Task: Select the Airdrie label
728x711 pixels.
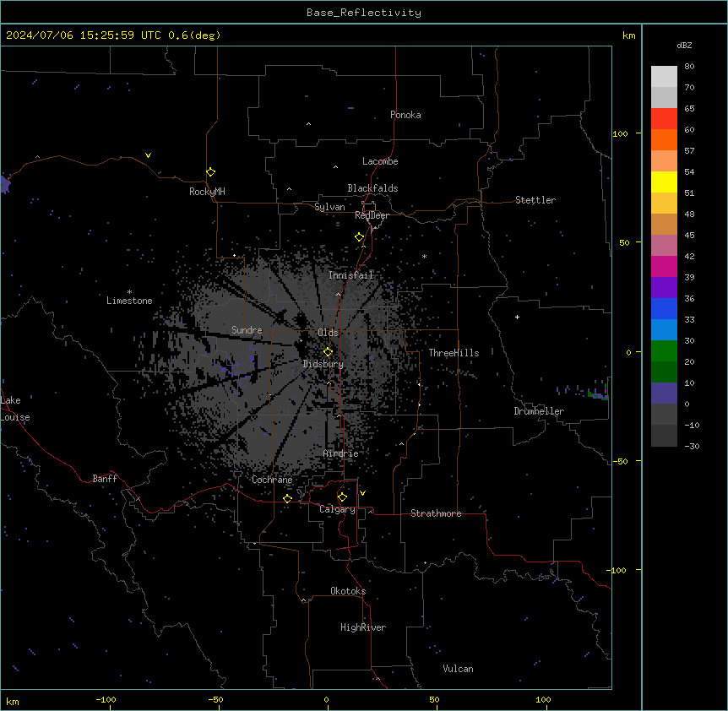Action: [341, 453]
